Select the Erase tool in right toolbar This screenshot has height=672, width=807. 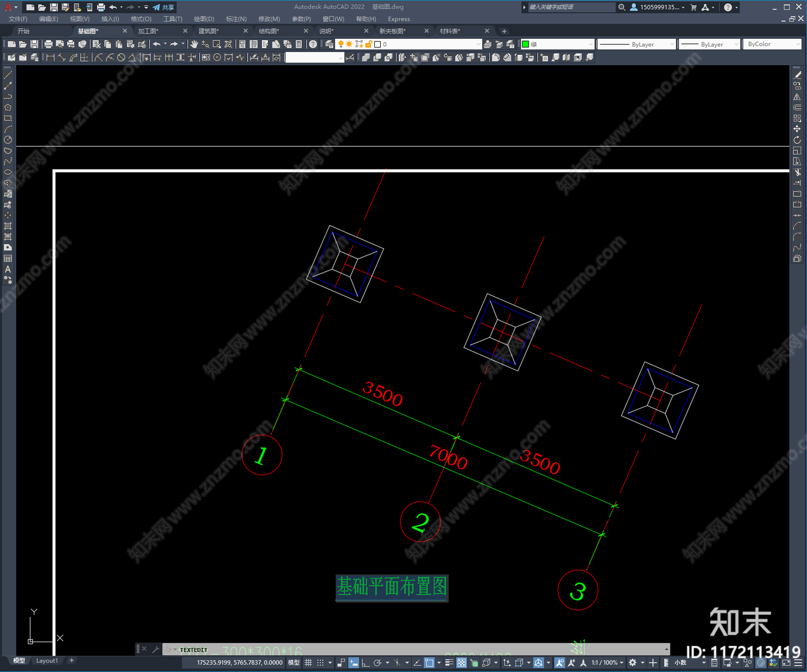[797, 75]
